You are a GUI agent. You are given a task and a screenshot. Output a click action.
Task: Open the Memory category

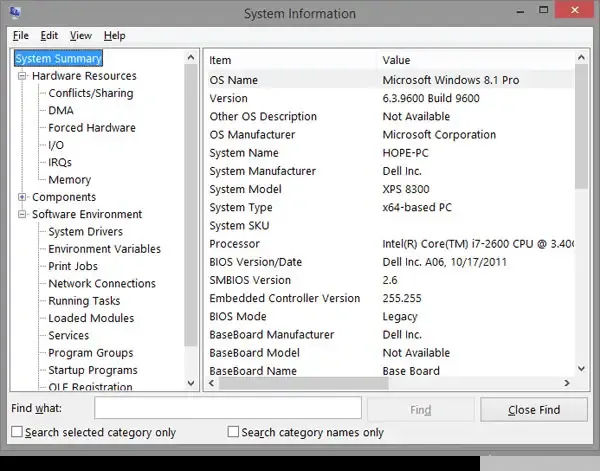[x=70, y=179]
